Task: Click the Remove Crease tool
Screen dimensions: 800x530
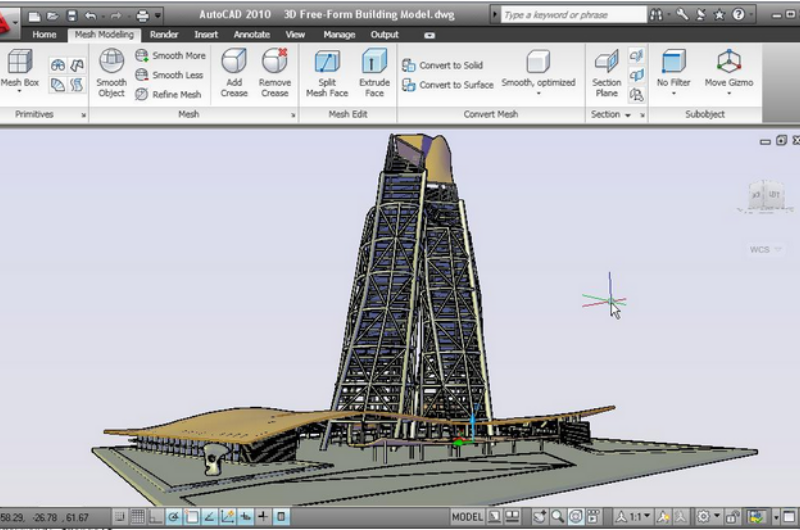Action: click(274, 72)
